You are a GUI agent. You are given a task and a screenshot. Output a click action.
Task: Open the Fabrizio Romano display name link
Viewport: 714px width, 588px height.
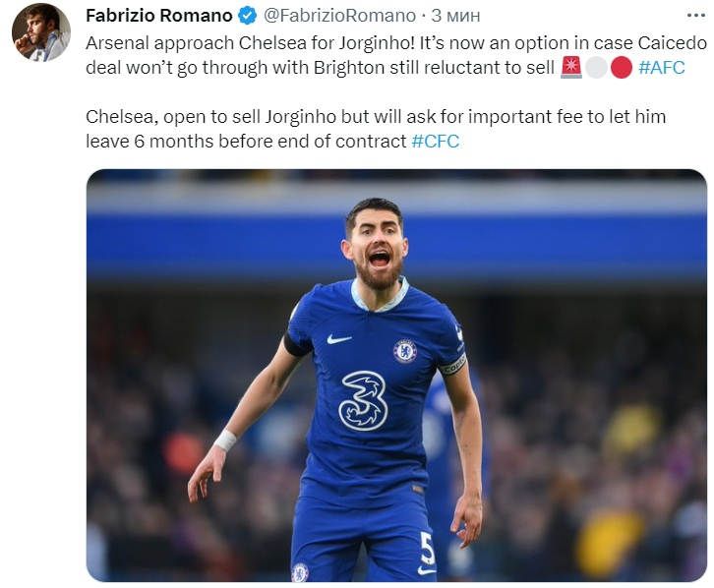click(x=159, y=17)
